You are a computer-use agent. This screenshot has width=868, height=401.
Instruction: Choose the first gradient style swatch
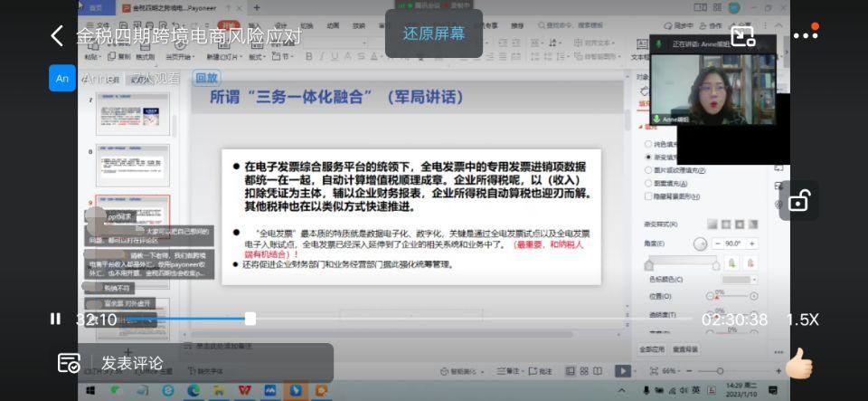tap(712, 224)
